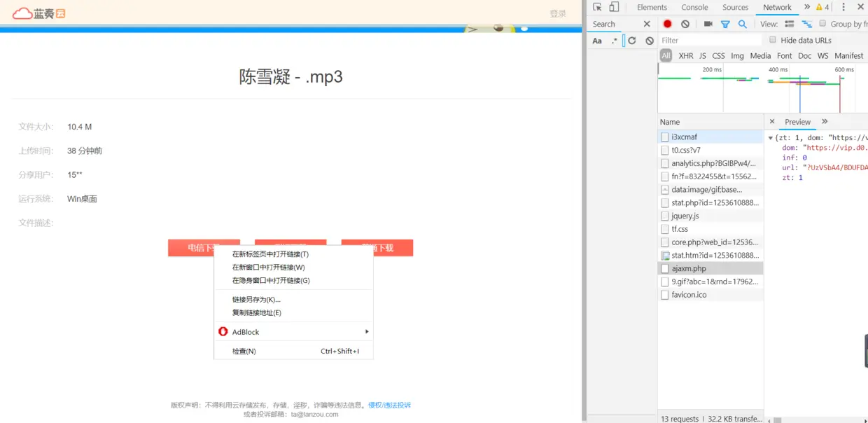Click the yellow warning triangle icon
The image size is (868, 423).
pyautogui.click(x=819, y=7)
